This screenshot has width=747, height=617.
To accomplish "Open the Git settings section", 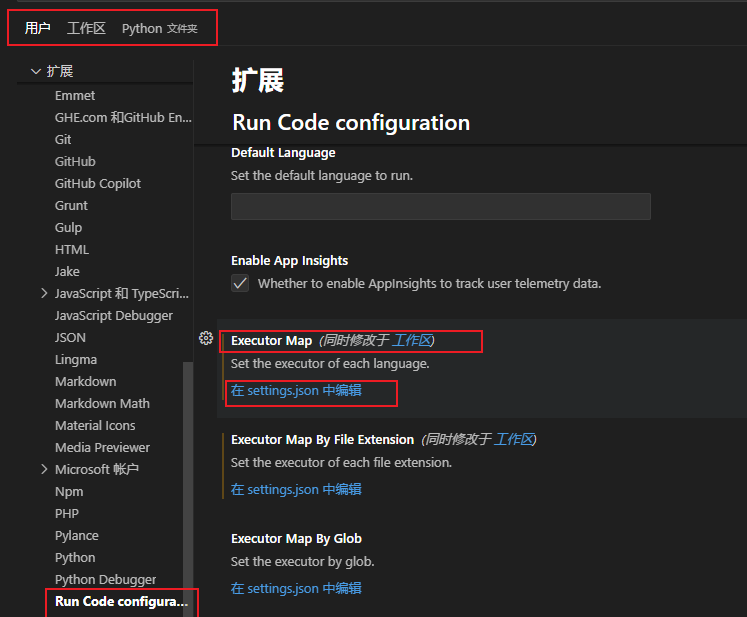I will click(63, 140).
